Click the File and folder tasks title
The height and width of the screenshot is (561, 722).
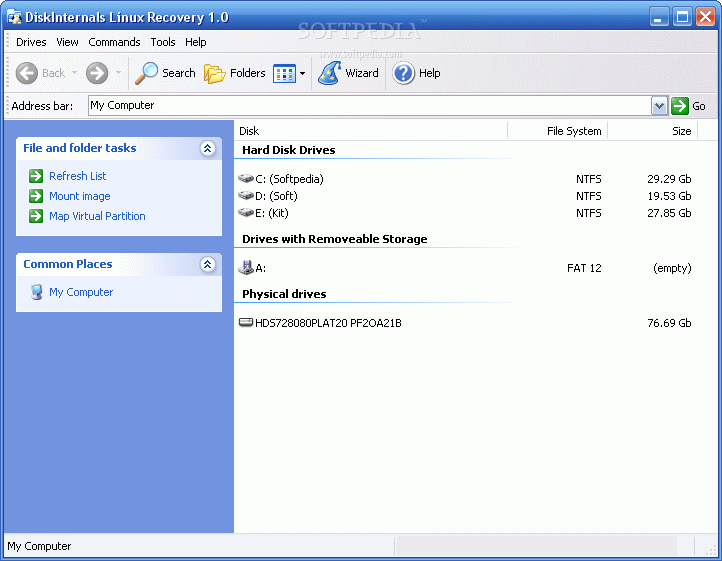pyautogui.click(x=80, y=148)
